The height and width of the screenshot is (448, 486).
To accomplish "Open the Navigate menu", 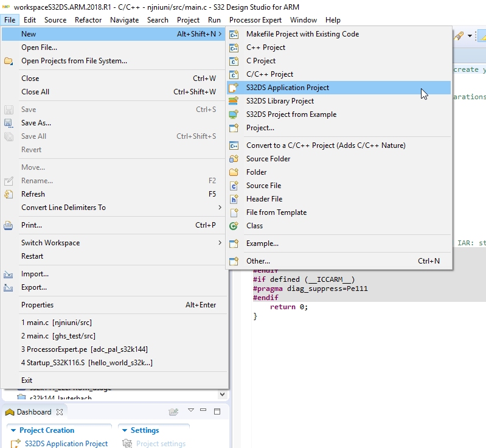I will click(124, 20).
